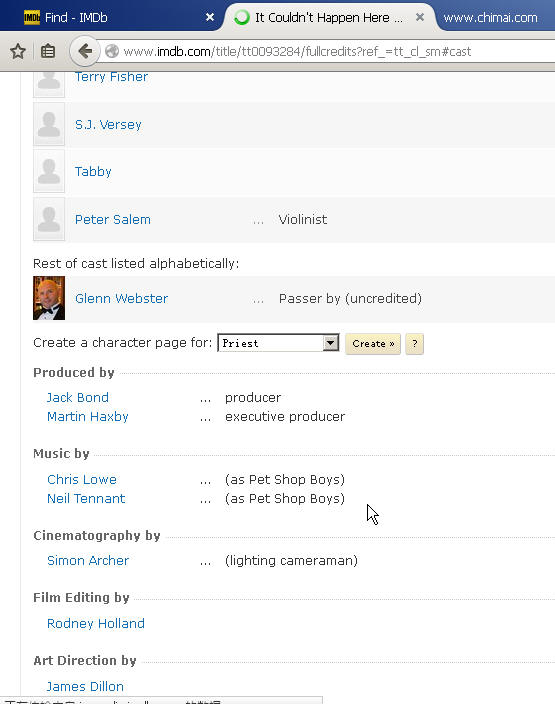Viewport: 555px width, 704px height.
Task: Click Peter Salem's placeholder avatar
Action: pyautogui.click(x=49, y=219)
